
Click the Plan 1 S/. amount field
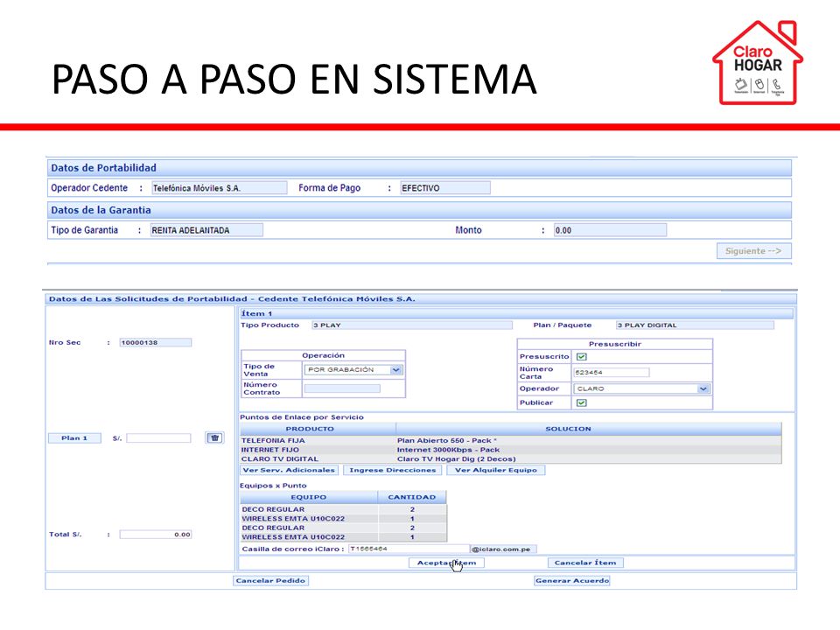pyautogui.click(x=158, y=437)
